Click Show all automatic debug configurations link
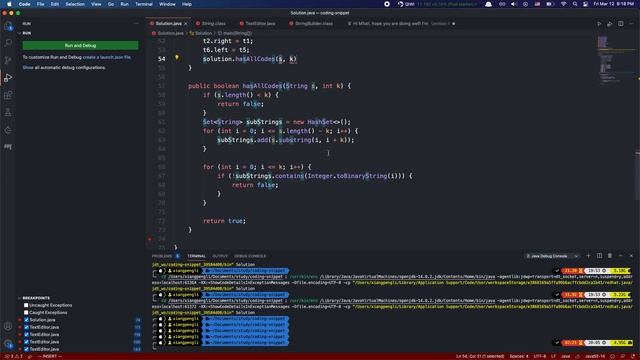This screenshot has width=640, height=360. point(64,67)
